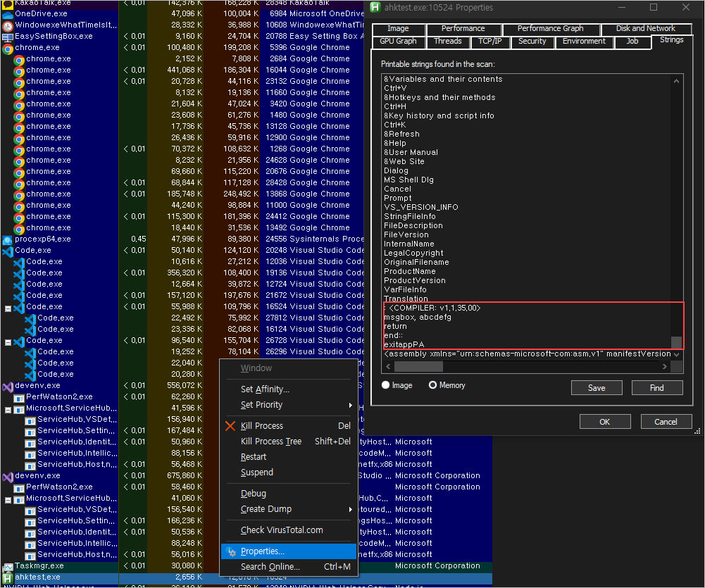Viewport: 705px width, 588px height.
Task: Click OK in the Properties dialog
Action: coord(605,422)
